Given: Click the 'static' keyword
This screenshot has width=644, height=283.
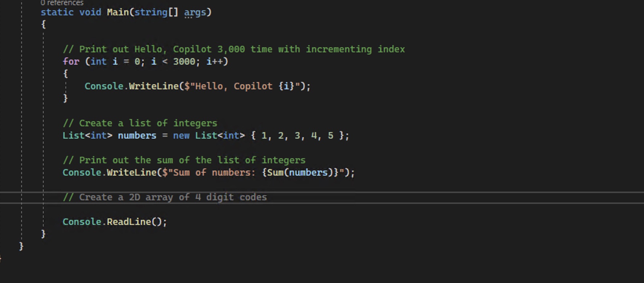Looking at the screenshot, I should (57, 12).
